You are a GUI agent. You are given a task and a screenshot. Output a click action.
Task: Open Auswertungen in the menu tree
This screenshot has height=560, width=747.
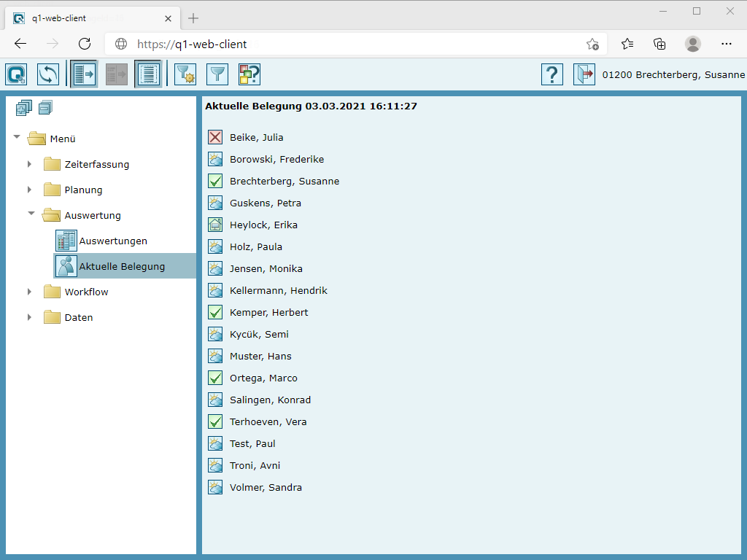113,241
